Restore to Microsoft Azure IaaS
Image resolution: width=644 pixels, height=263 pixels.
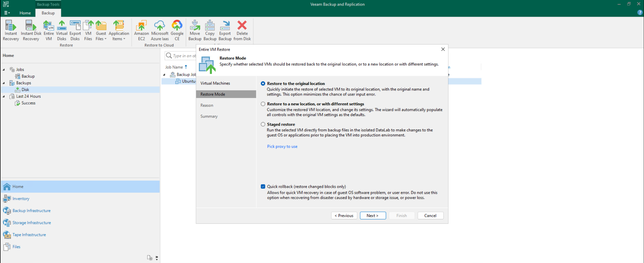pos(160,30)
